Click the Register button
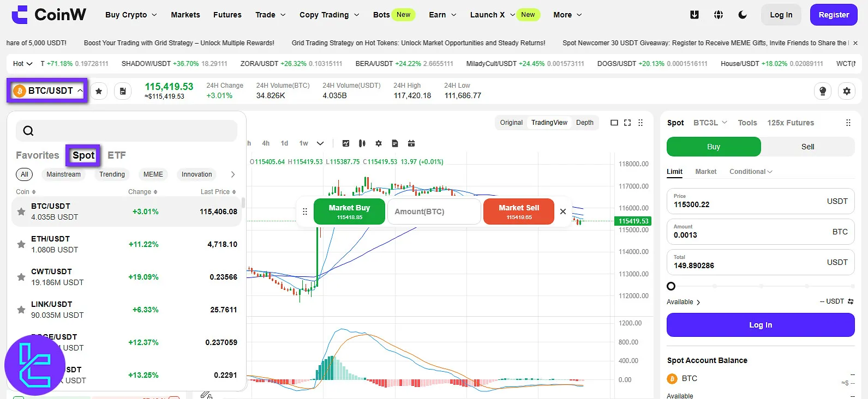This screenshot has height=399, width=868. point(834,15)
